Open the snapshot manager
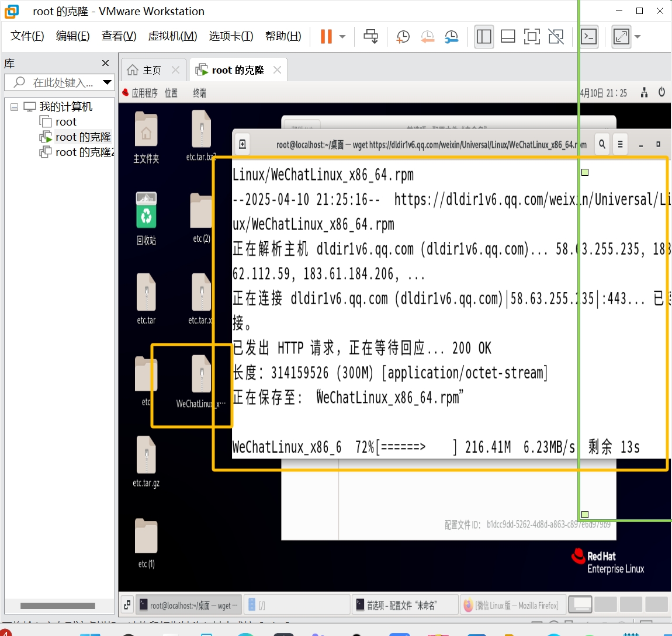Screen dimensions: 672x636 tap(451, 37)
